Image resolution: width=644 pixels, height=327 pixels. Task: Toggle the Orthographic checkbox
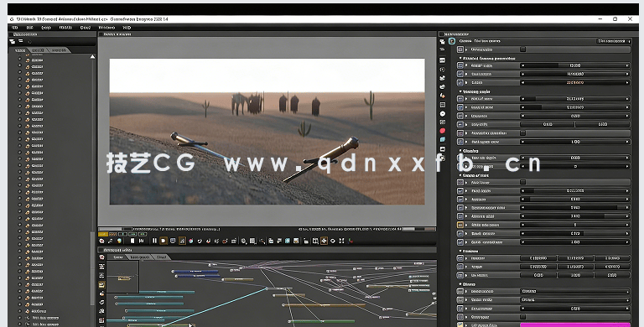point(523,49)
